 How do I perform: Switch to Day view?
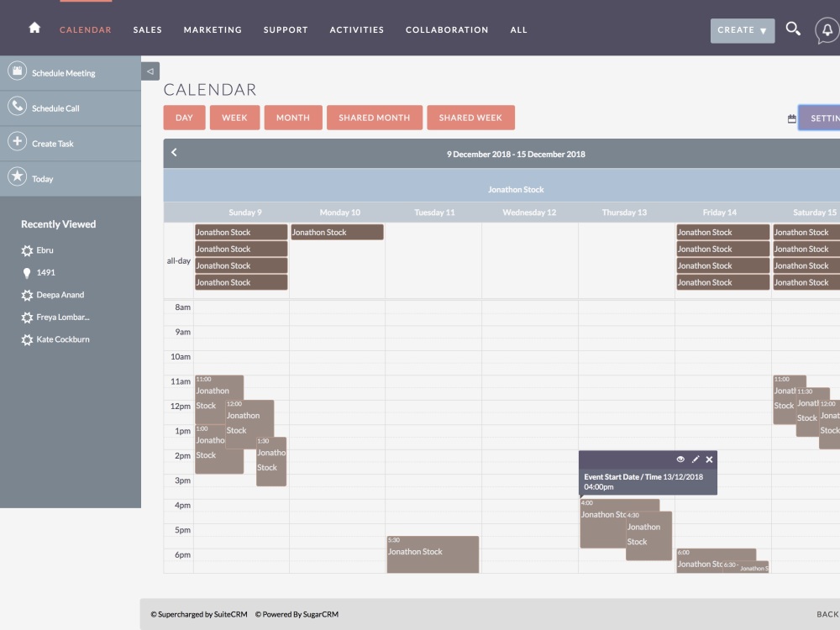(x=184, y=118)
